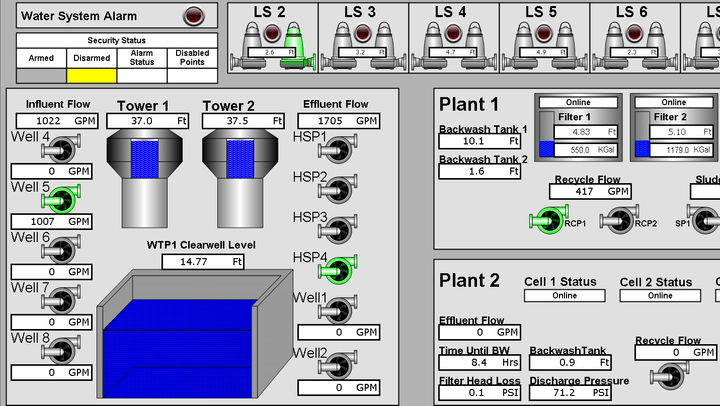The height and width of the screenshot is (406, 720).
Task: Click the left pump at LS 4
Action: coord(430,47)
